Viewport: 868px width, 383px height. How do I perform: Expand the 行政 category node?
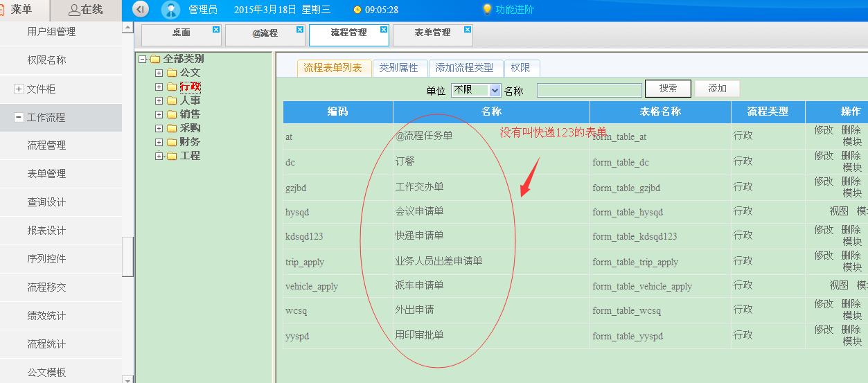pyautogui.click(x=159, y=87)
